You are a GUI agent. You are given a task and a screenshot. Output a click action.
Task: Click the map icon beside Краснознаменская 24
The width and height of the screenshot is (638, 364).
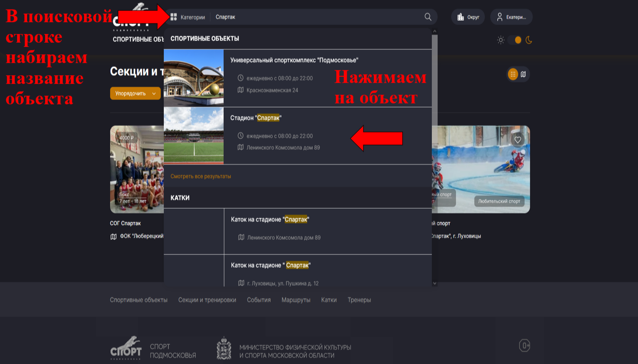tap(240, 90)
